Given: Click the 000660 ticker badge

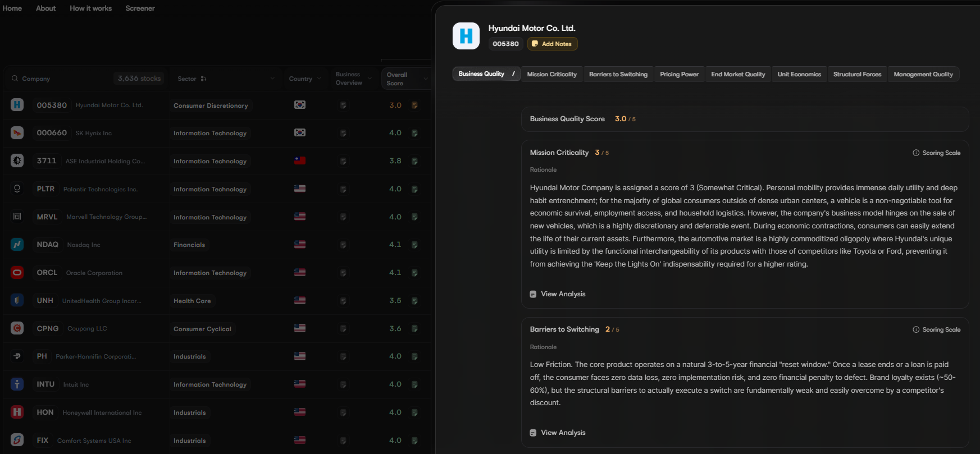Looking at the screenshot, I should tap(52, 133).
